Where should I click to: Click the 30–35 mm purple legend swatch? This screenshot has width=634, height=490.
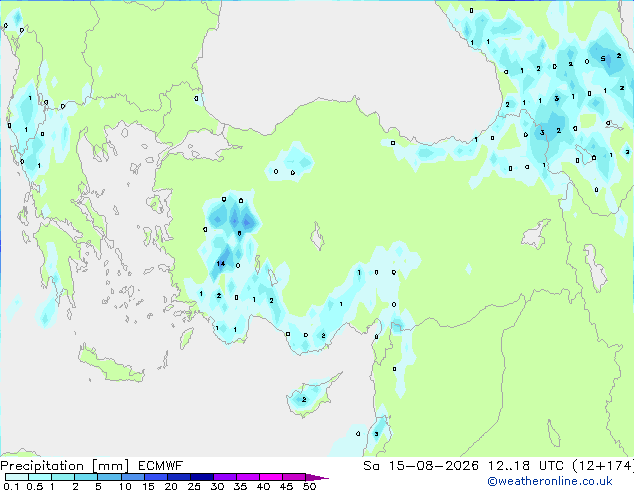pos(224,477)
